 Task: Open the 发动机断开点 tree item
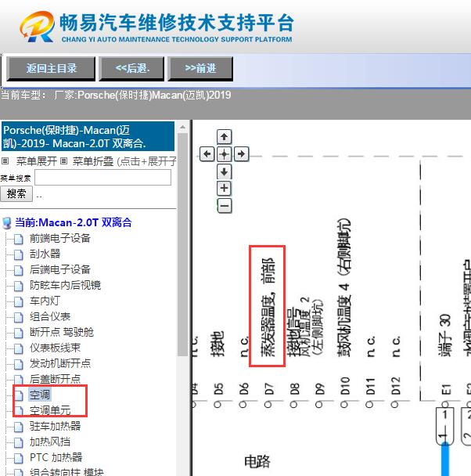pos(60,363)
